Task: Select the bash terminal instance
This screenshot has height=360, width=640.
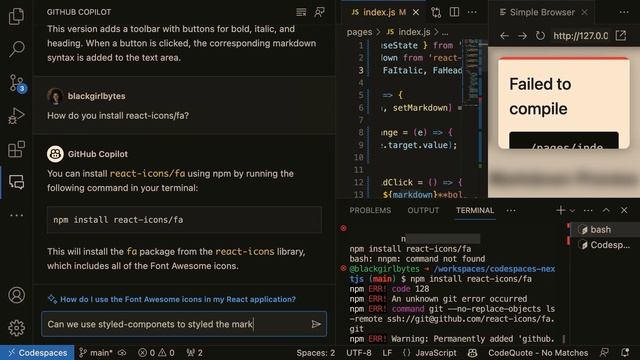Action: click(605, 229)
